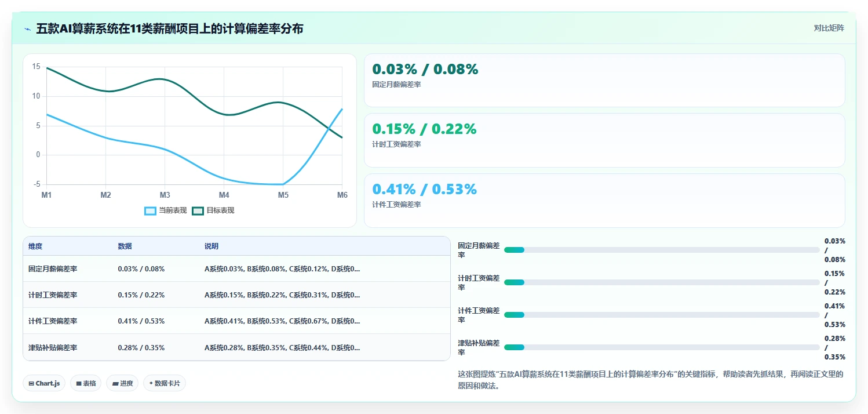Toggle the 目标表现 legend swatch
Screen dimensions: 868x414
click(x=198, y=210)
